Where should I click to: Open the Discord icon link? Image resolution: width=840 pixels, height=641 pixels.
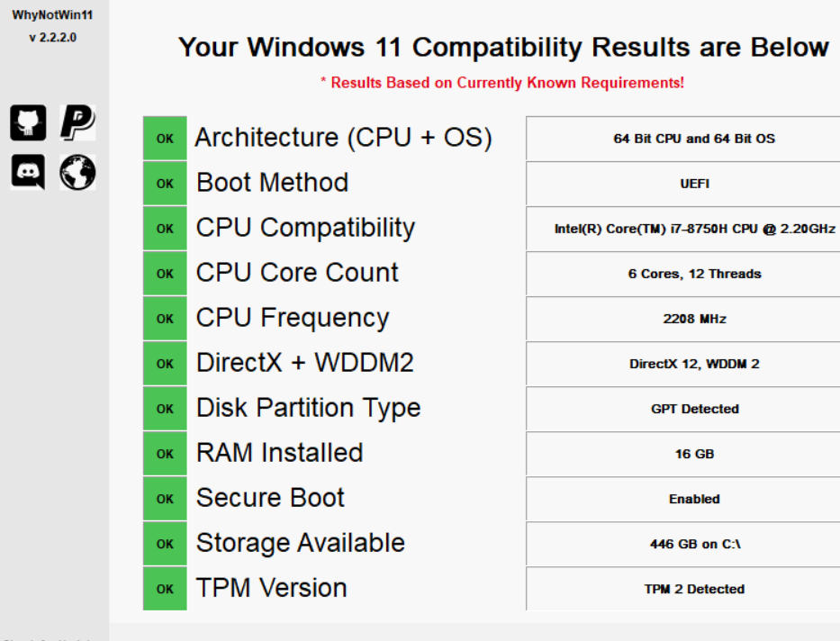coord(28,172)
